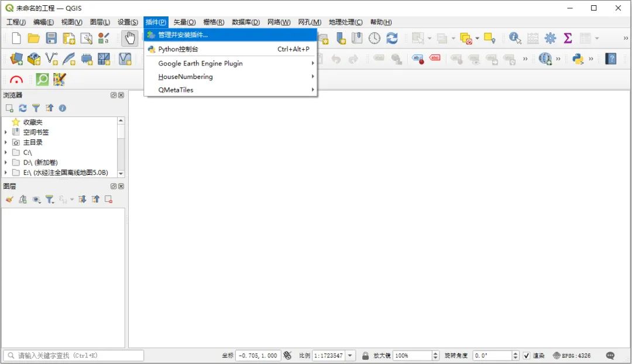Screen dimensions: 632x364
Task: Click the locator search field
Action: [74, 356]
